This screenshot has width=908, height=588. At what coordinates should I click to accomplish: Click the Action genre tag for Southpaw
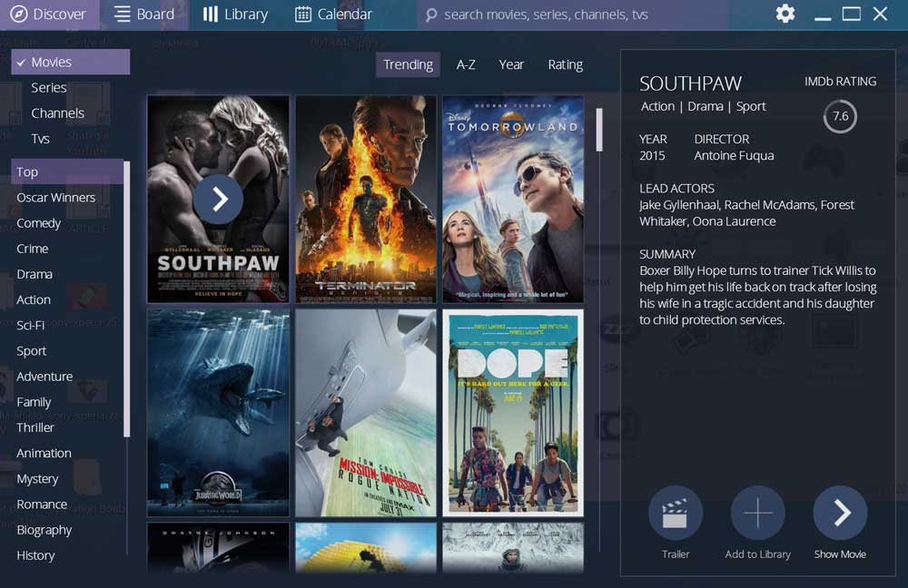[x=657, y=106]
